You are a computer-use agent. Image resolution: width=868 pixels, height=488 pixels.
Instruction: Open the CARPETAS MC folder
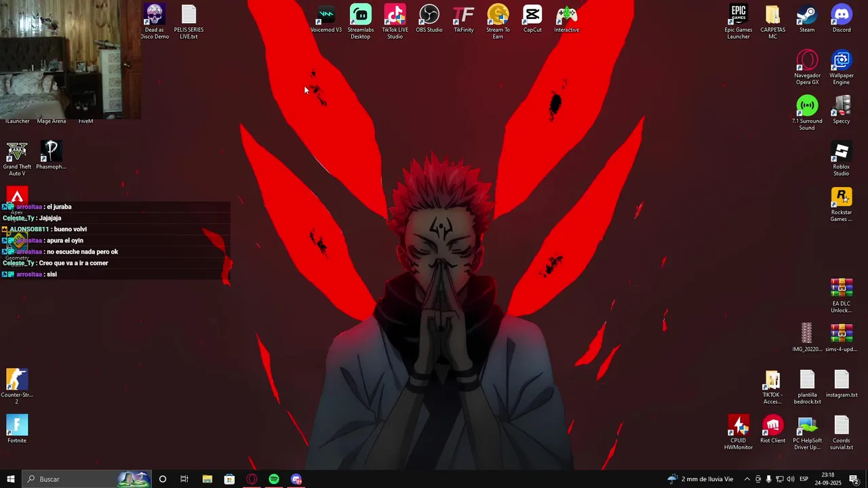coord(773,22)
